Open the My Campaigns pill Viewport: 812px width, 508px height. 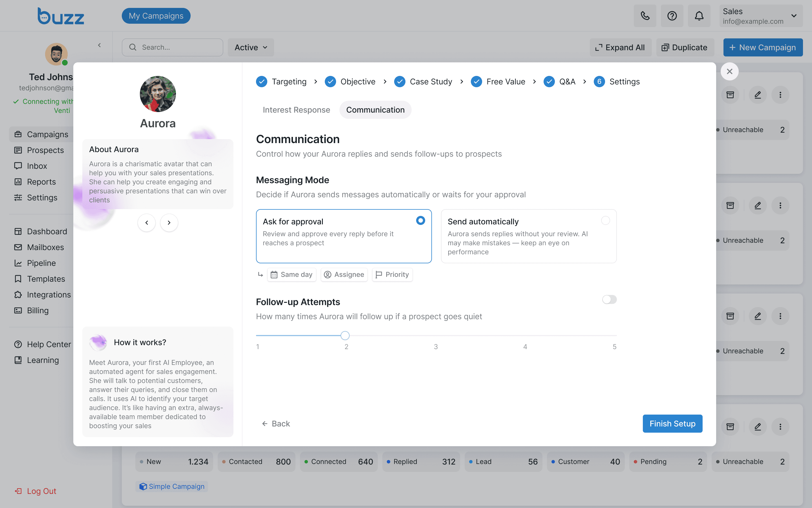pos(156,16)
